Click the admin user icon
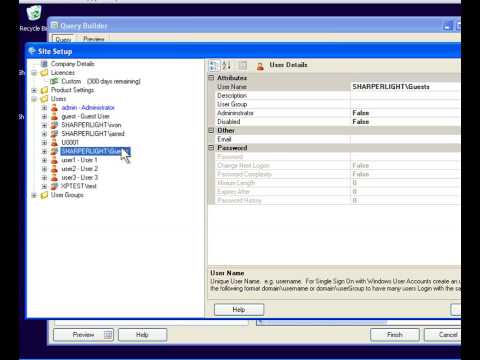This screenshot has width=480, height=360. (54, 108)
